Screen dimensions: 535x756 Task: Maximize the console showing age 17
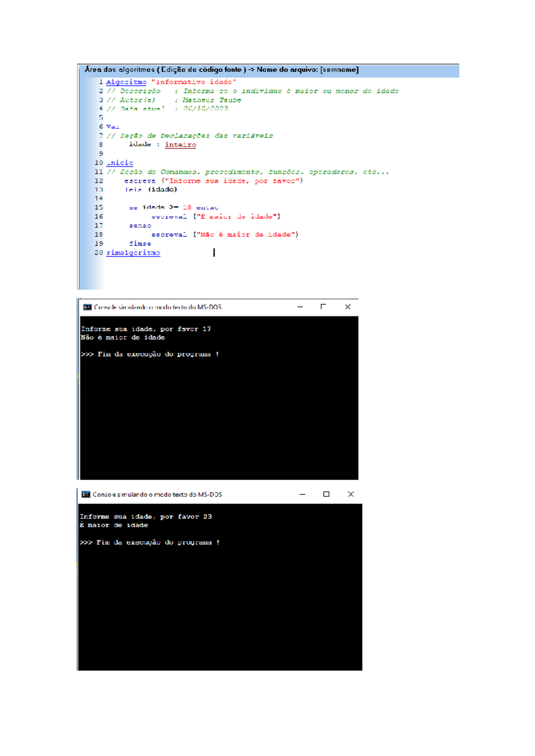pos(323,307)
